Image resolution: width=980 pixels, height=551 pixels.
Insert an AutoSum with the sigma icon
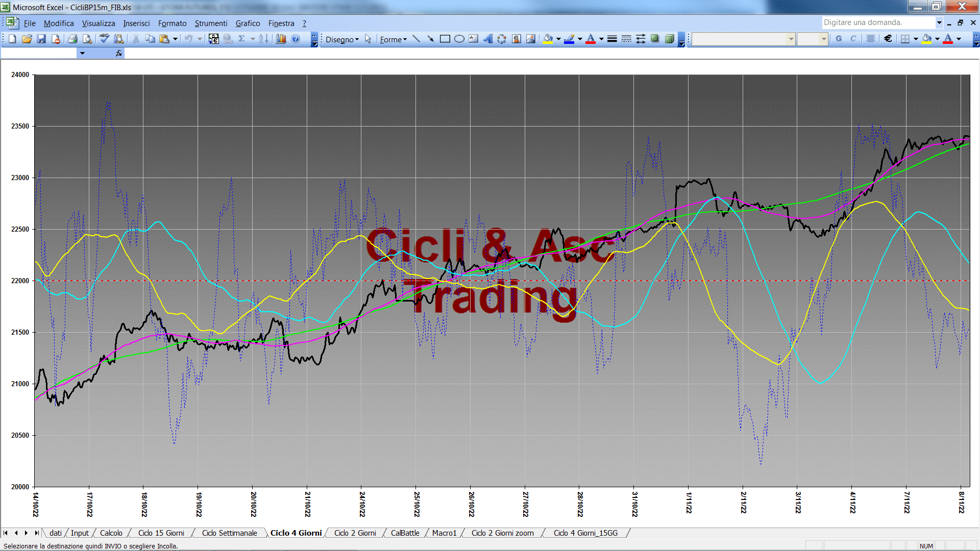pyautogui.click(x=242, y=39)
